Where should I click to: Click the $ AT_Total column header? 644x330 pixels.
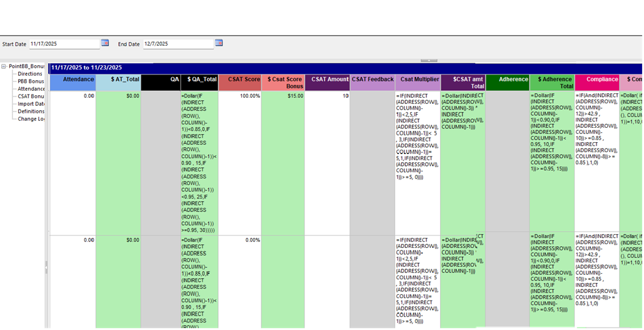pyautogui.click(x=118, y=83)
